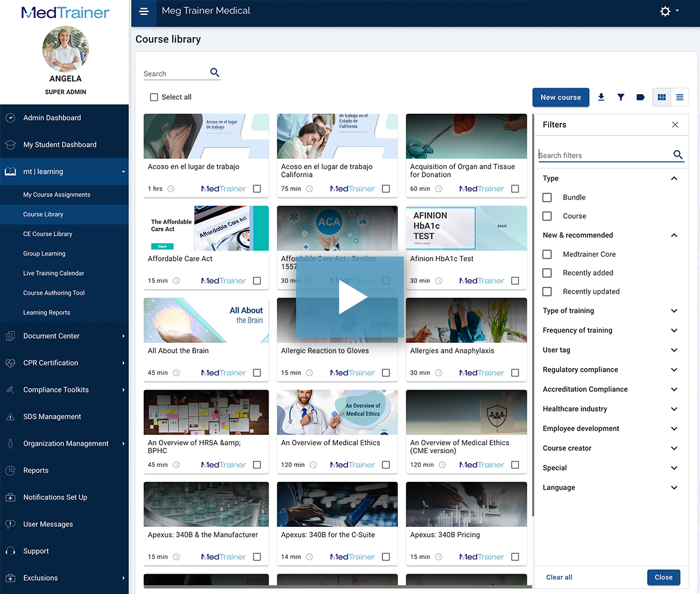The image size is (700, 594).
Task: Close the Filters panel with the X icon
Action: [675, 125]
